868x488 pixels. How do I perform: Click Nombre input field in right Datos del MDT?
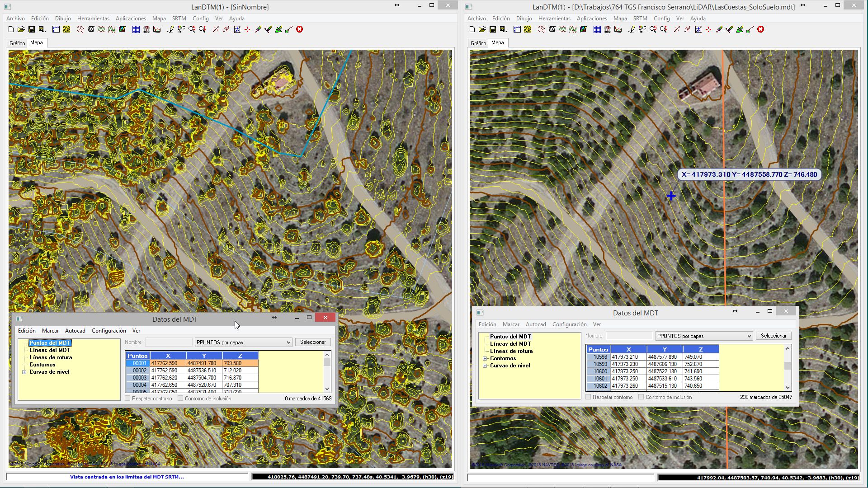pyautogui.click(x=629, y=336)
